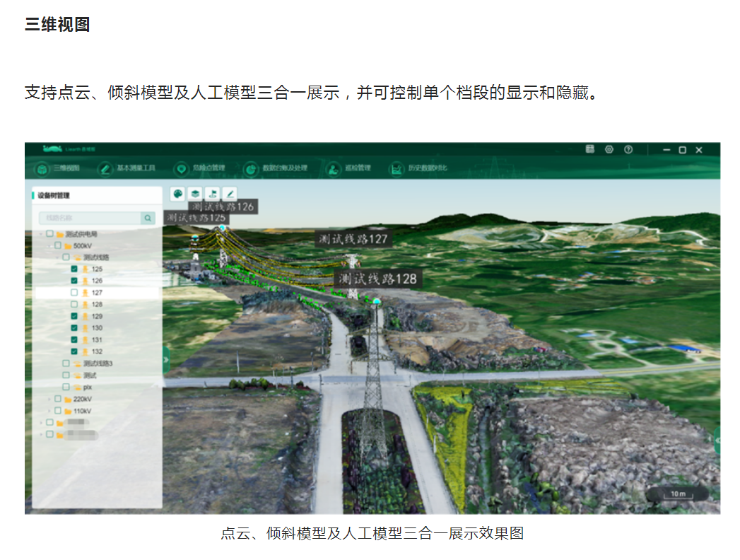The width and height of the screenshot is (740, 560).
Task: Enable the checkbox for tower 127
Action: [74, 293]
